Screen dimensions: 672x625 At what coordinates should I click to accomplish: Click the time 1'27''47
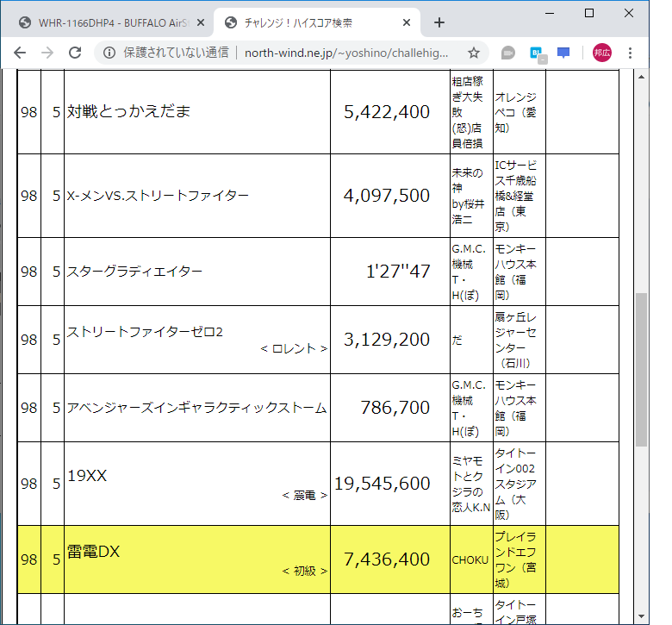(398, 272)
